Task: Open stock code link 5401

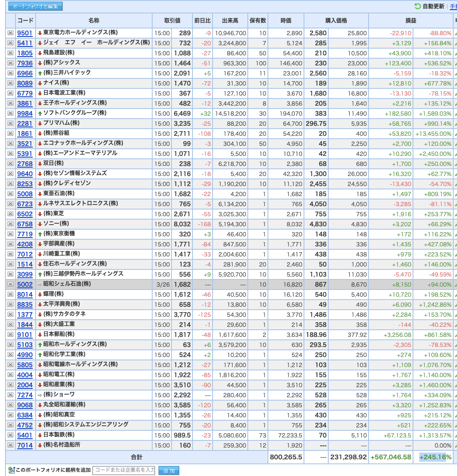Action: (25, 435)
